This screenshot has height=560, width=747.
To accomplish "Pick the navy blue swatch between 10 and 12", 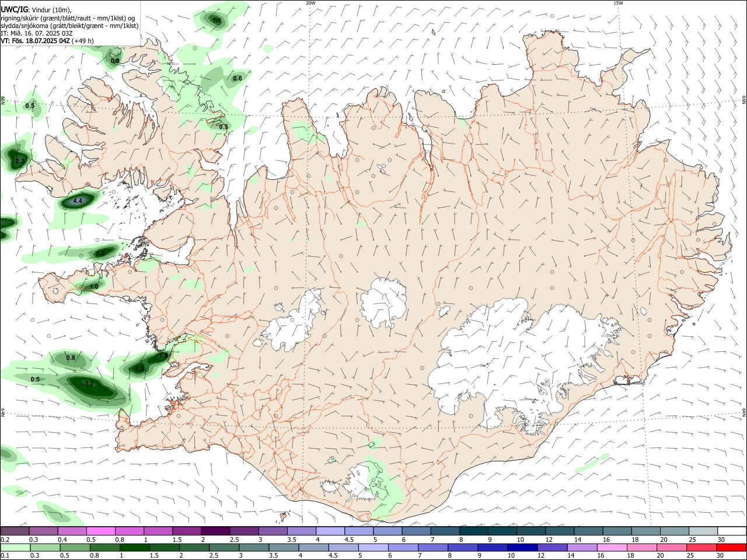I will (x=521, y=548).
